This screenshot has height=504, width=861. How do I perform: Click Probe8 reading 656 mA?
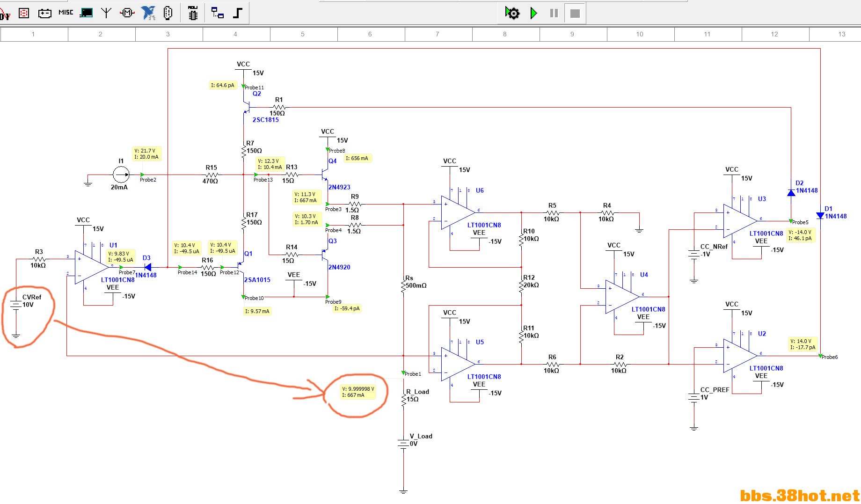click(x=358, y=158)
